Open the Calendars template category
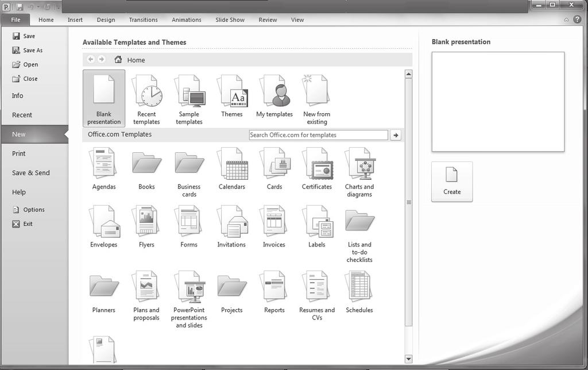This screenshot has width=588, height=370. tap(232, 169)
